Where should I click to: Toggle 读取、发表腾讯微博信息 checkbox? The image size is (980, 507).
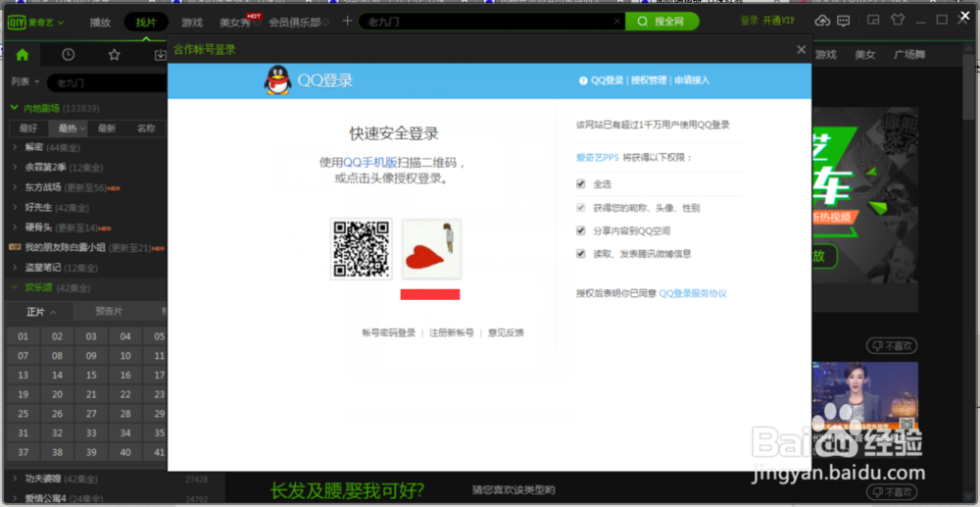580,254
